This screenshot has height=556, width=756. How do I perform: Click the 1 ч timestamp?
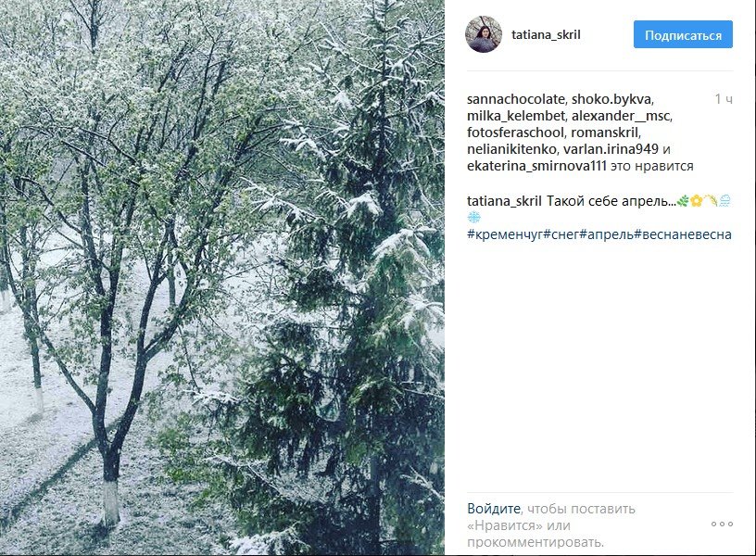click(724, 99)
